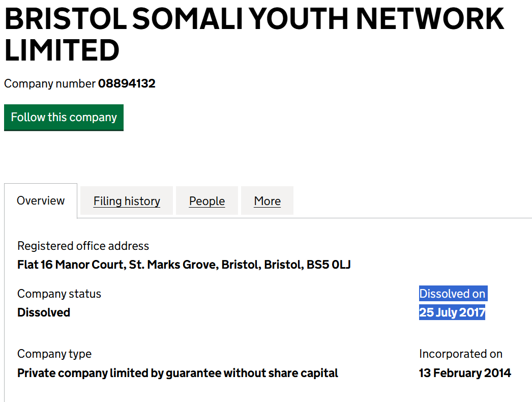The image size is (532, 402).
Task: Switch to the Overview tab
Action: point(41,200)
